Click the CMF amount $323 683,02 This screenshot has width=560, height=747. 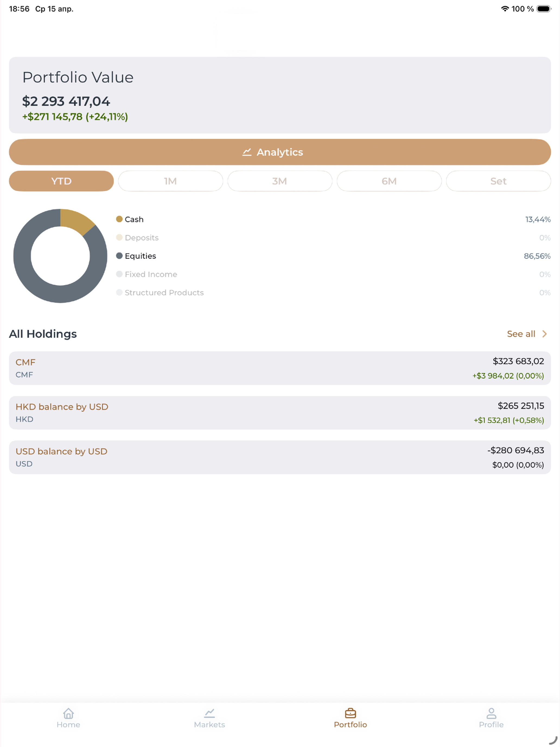(518, 361)
